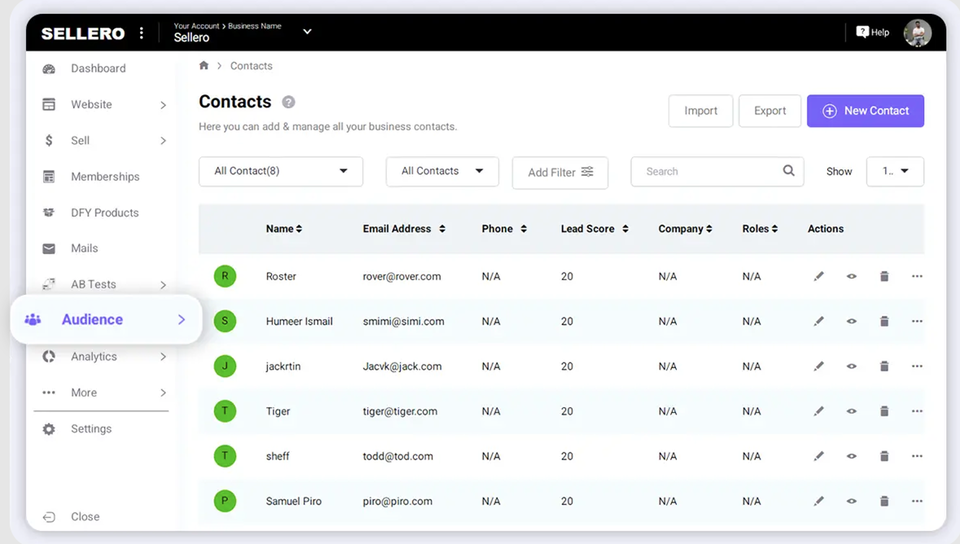Click the Help icon in top bar
Viewport: 960px width, 544px height.
[x=872, y=32]
